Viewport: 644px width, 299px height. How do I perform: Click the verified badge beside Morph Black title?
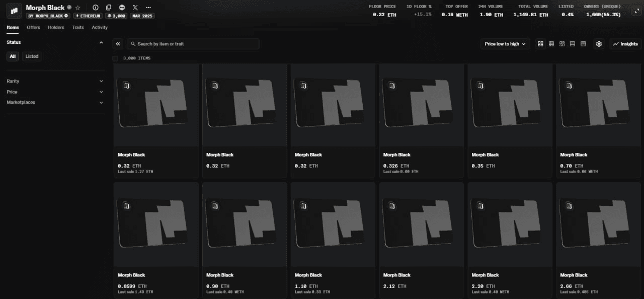point(69,8)
